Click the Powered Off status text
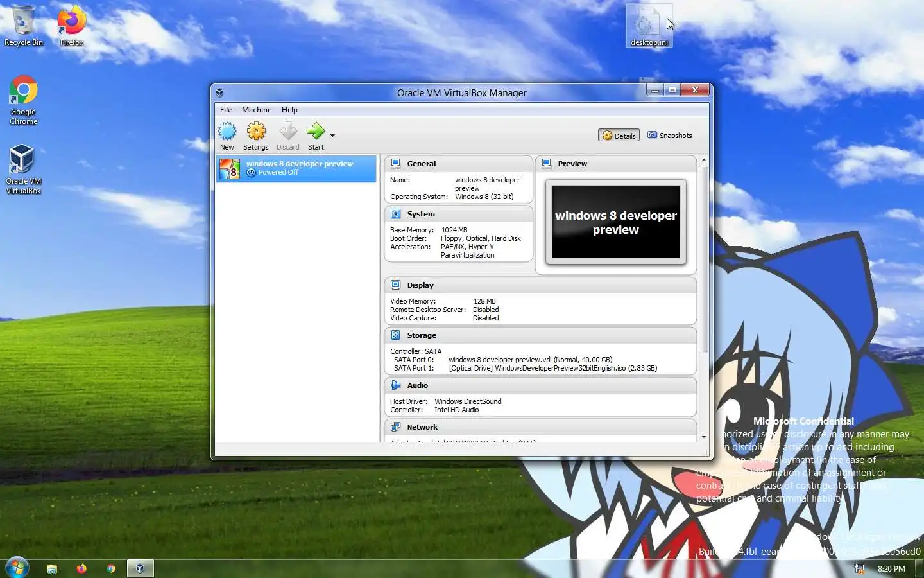The height and width of the screenshot is (578, 924). pos(278,172)
